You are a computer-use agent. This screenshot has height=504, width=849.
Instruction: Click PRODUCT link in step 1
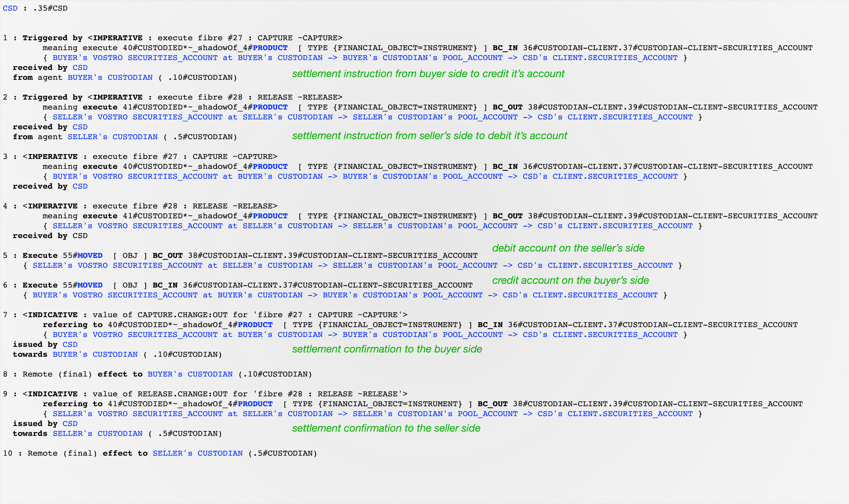coord(270,48)
